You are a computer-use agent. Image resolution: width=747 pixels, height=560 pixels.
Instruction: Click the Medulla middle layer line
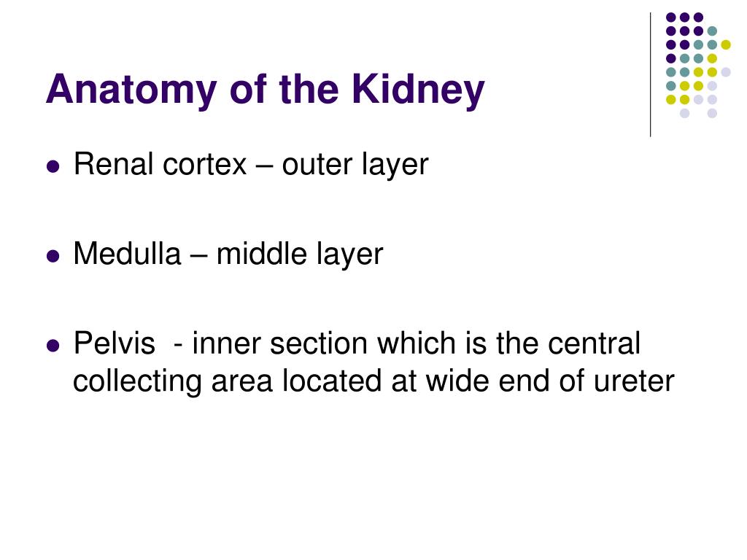point(228,254)
